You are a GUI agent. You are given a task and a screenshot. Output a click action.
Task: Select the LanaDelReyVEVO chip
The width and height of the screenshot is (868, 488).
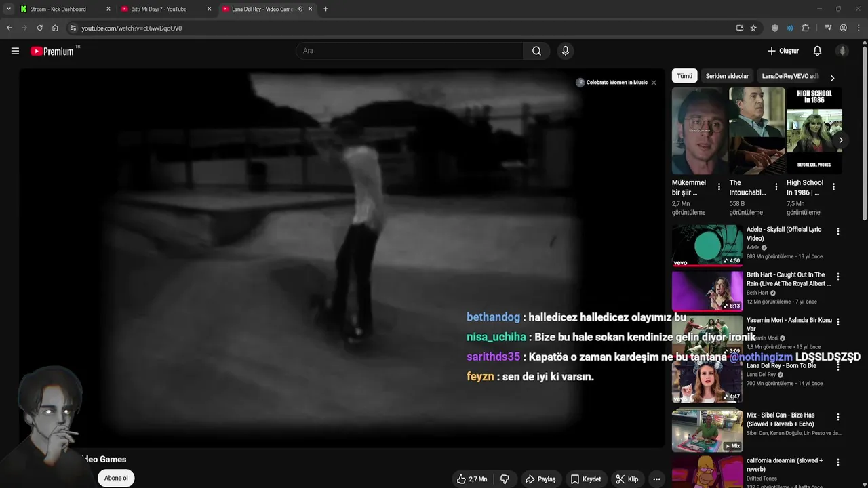tap(789, 76)
